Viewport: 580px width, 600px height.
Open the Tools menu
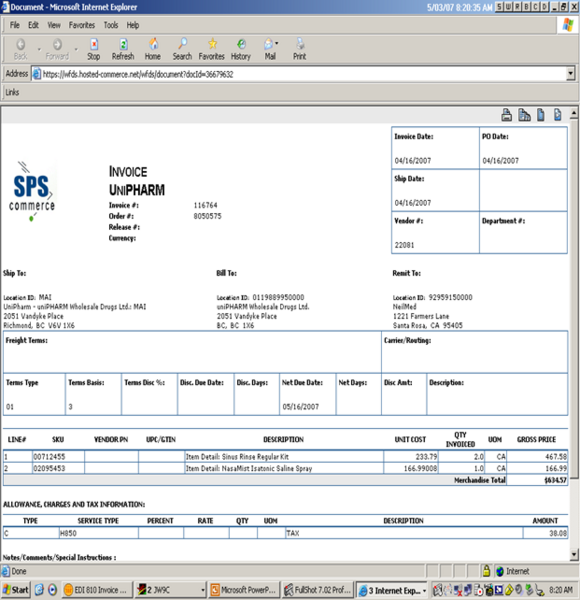[111, 25]
